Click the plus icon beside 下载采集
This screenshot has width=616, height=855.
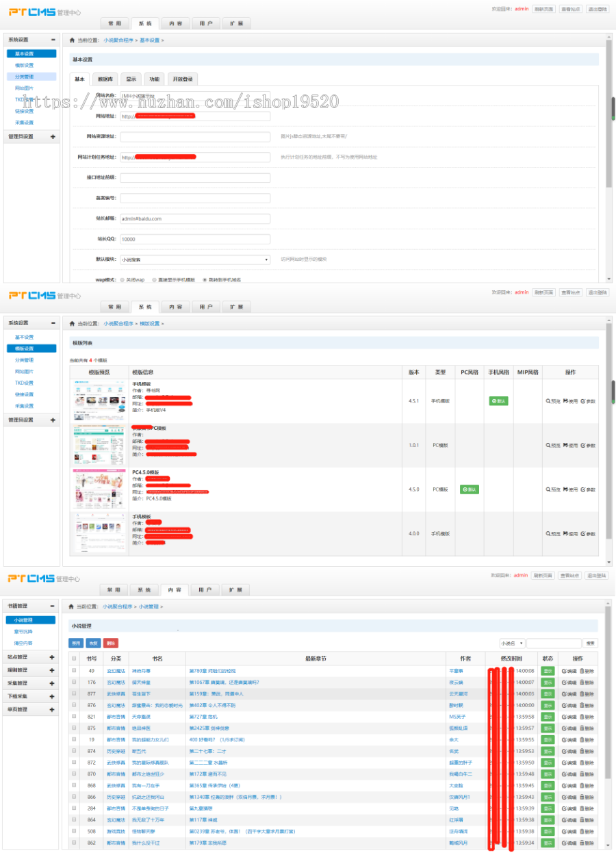point(52,696)
